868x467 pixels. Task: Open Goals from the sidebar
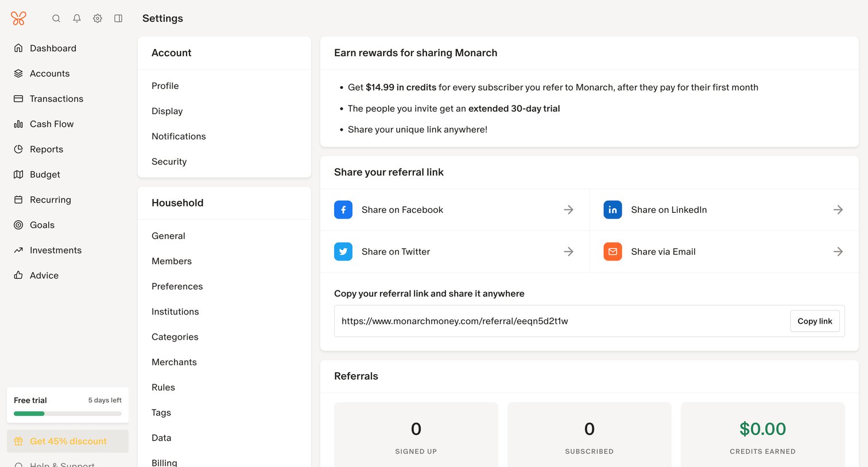pyautogui.click(x=68, y=225)
